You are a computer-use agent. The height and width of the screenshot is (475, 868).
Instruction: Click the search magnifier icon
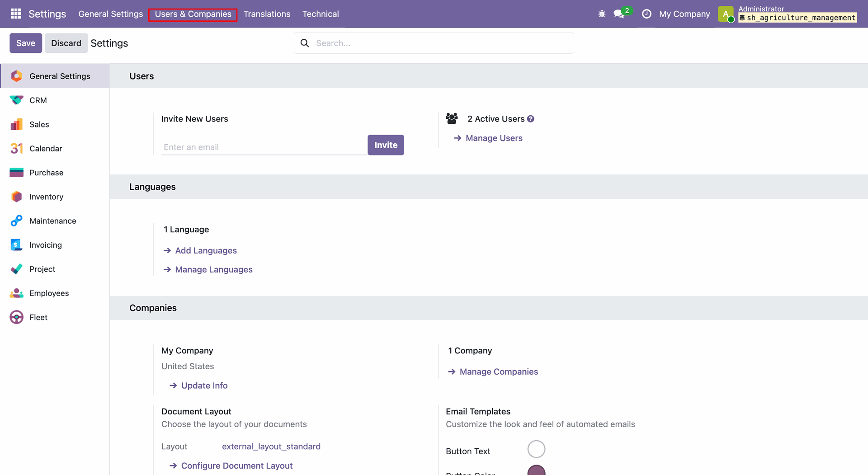click(305, 43)
